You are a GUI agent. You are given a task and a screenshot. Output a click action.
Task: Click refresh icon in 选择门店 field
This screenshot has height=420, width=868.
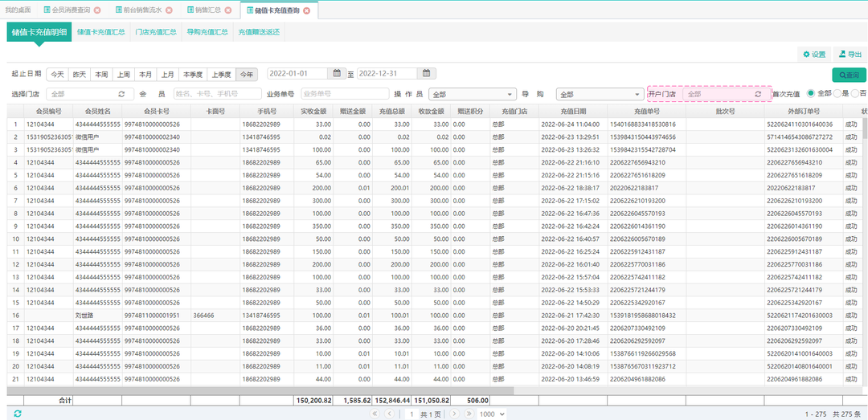point(121,94)
